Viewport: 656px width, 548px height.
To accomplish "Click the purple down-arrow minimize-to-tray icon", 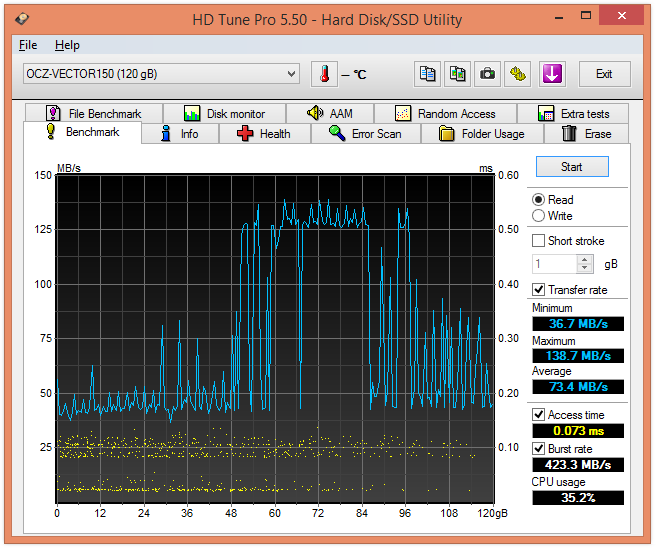I will (552, 74).
